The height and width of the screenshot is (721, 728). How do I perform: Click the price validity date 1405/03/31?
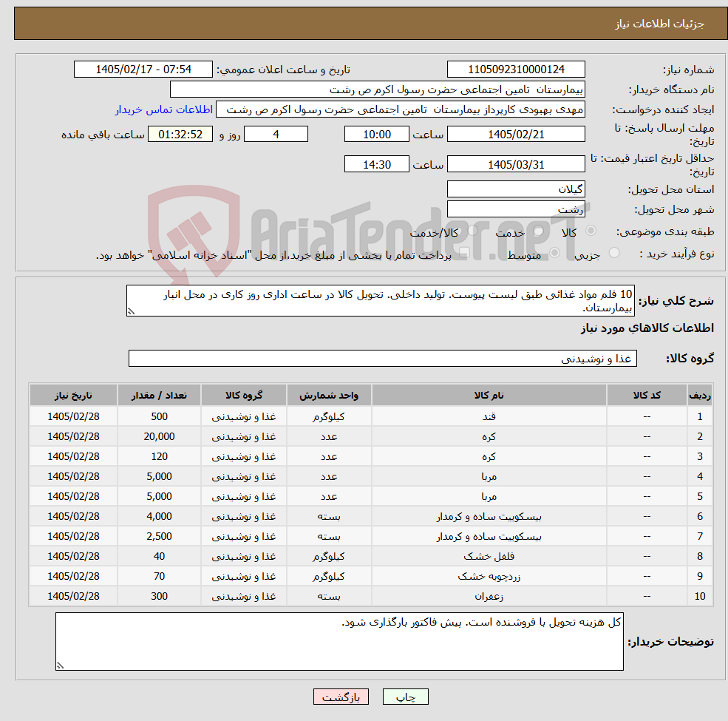516,164
